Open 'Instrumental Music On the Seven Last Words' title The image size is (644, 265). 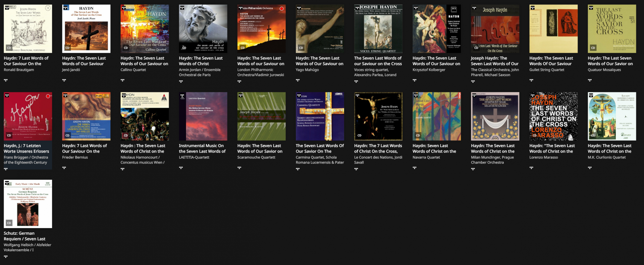(202, 148)
